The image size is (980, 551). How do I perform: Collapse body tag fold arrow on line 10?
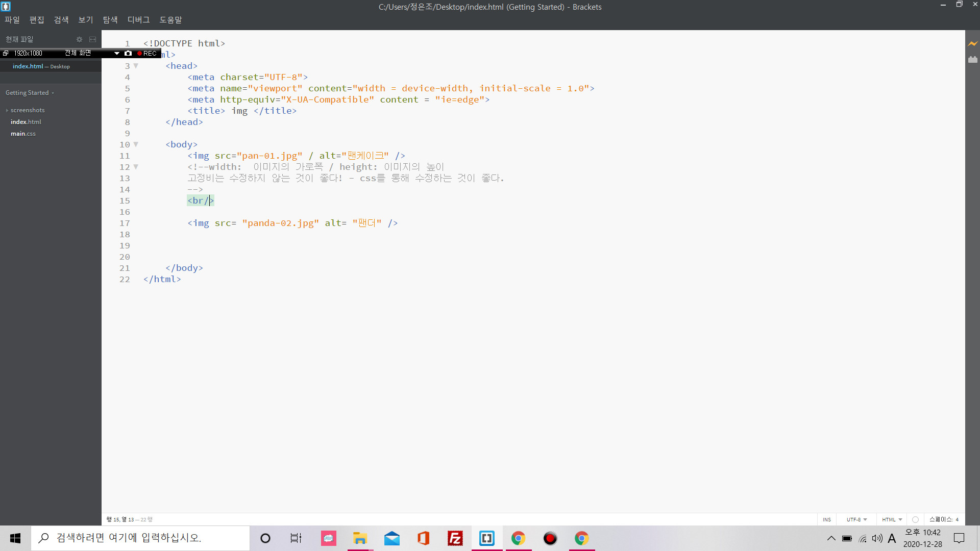136,144
